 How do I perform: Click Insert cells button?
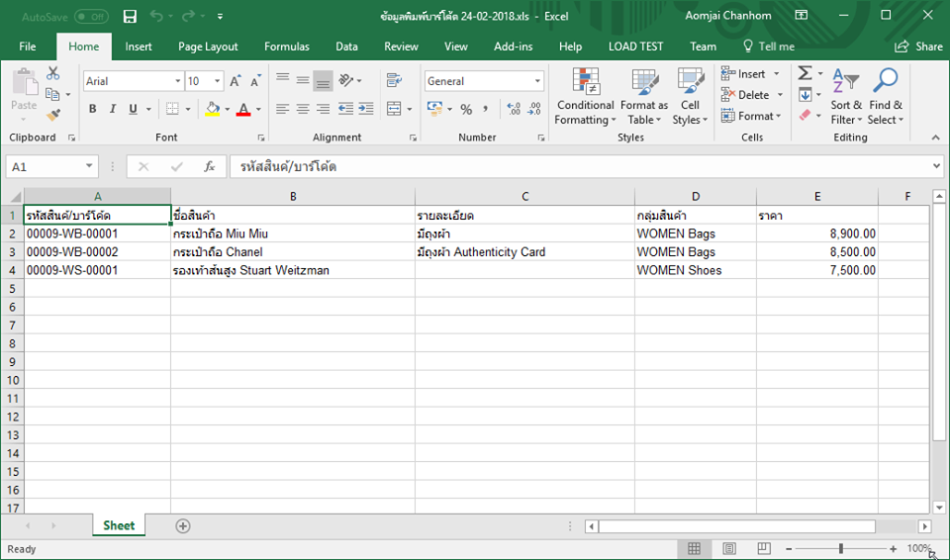click(743, 74)
